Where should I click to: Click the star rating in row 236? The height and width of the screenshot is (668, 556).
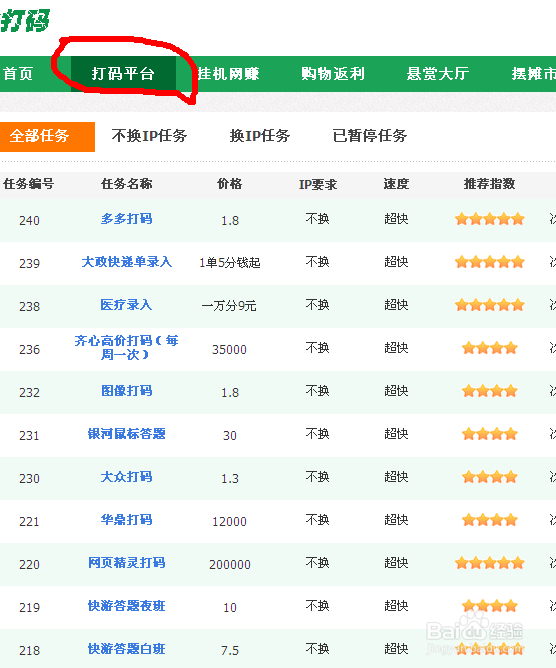coord(490,348)
